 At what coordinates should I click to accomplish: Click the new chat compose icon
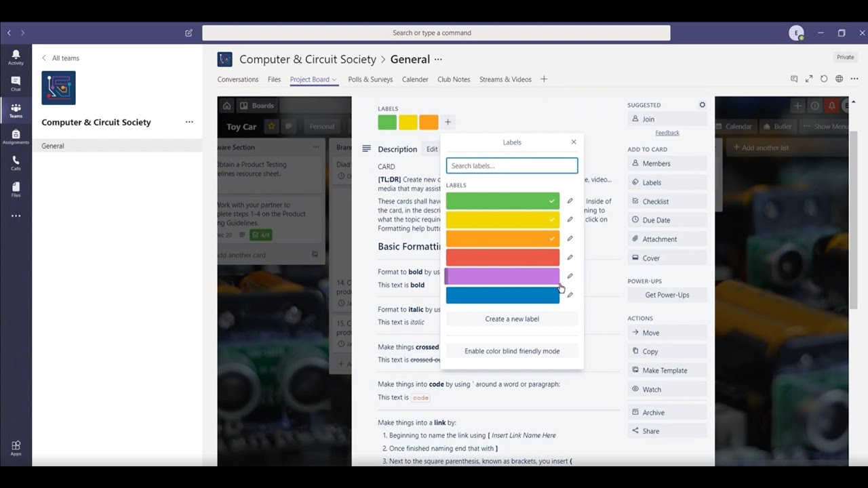click(189, 33)
